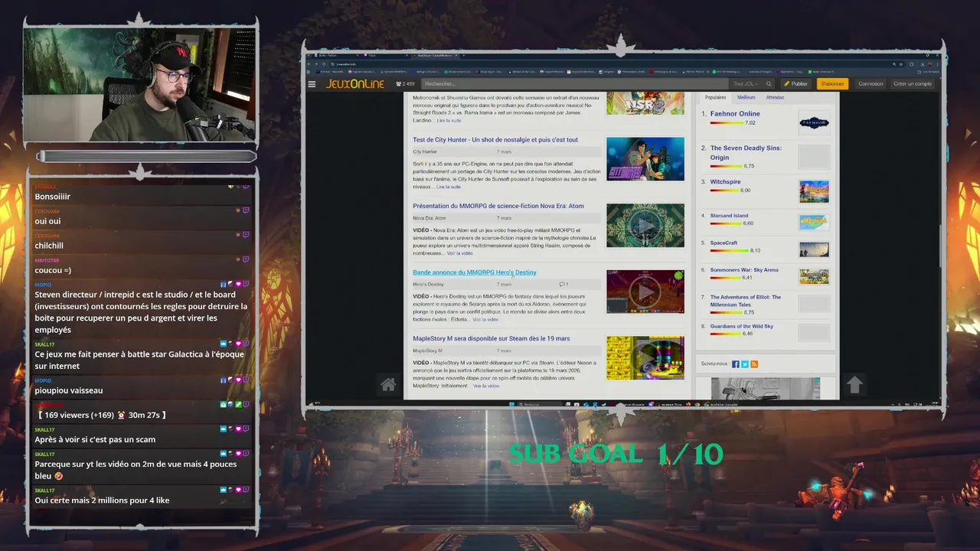Open "Guardians of the Wild Sky" ranking link
This screenshot has height=551, width=980.
pos(742,326)
